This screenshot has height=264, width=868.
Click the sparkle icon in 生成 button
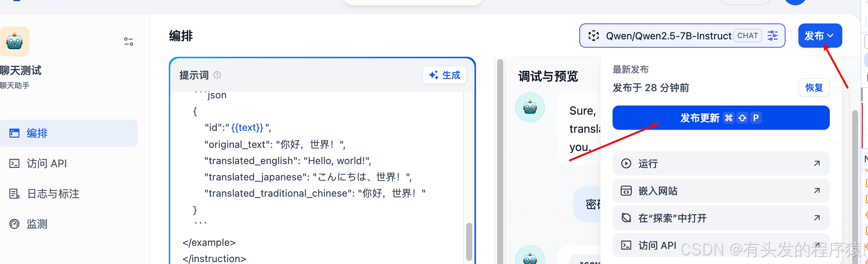point(434,75)
